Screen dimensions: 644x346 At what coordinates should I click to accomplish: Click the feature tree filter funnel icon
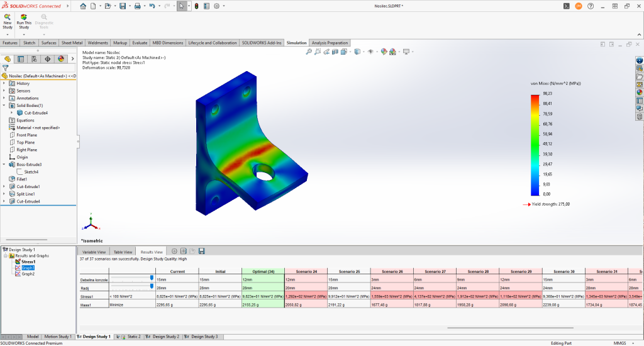tap(5, 68)
